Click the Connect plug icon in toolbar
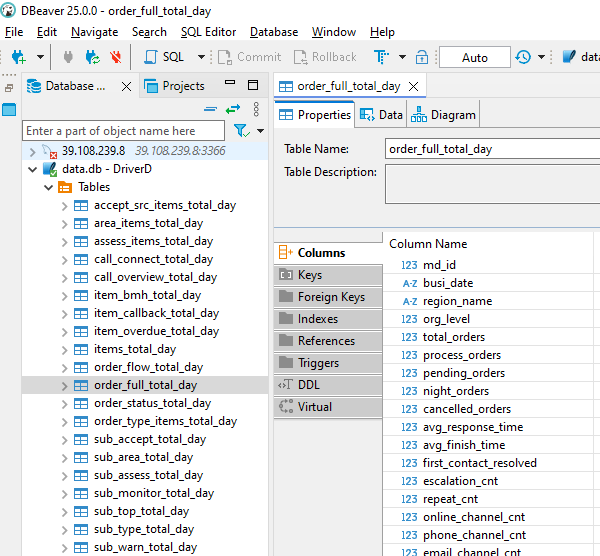600x556 pixels. pyautogui.click(x=68, y=57)
